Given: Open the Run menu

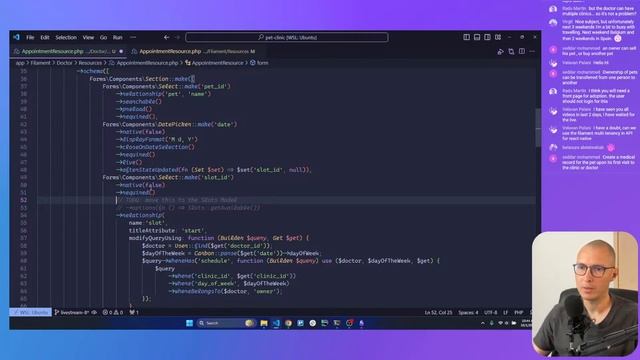Looking at the screenshot, I should point(118,38).
